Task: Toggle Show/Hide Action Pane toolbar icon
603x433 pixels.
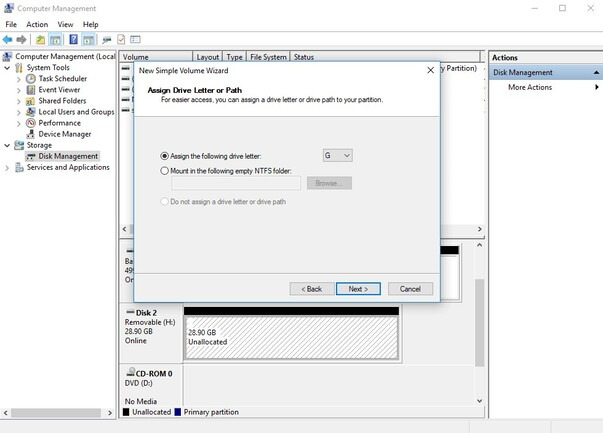Action: [x=88, y=39]
